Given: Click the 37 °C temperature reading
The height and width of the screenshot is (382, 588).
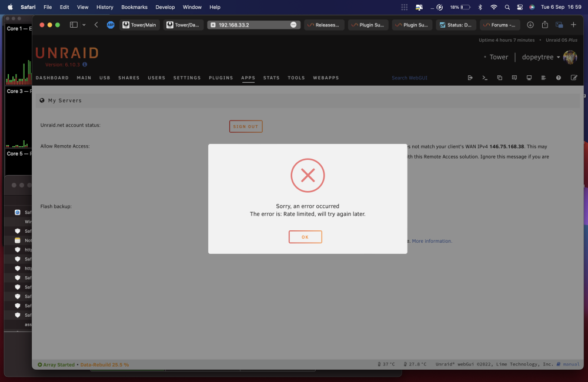Looking at the screenshot, I should pos(386,364).
